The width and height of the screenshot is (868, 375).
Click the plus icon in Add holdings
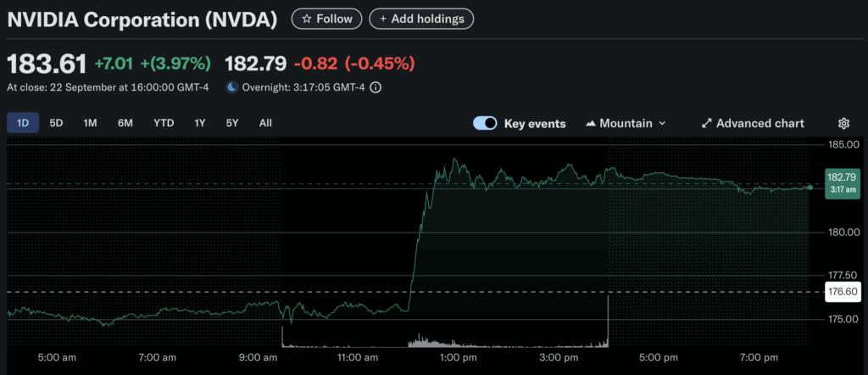(384, 19)
